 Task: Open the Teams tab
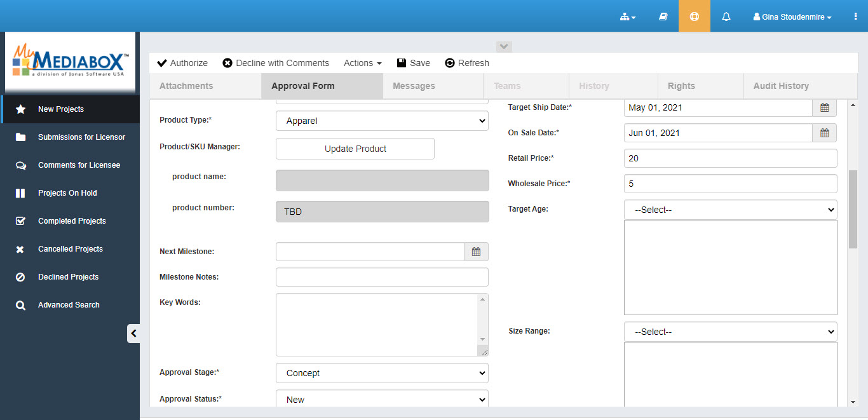(527, 86)
